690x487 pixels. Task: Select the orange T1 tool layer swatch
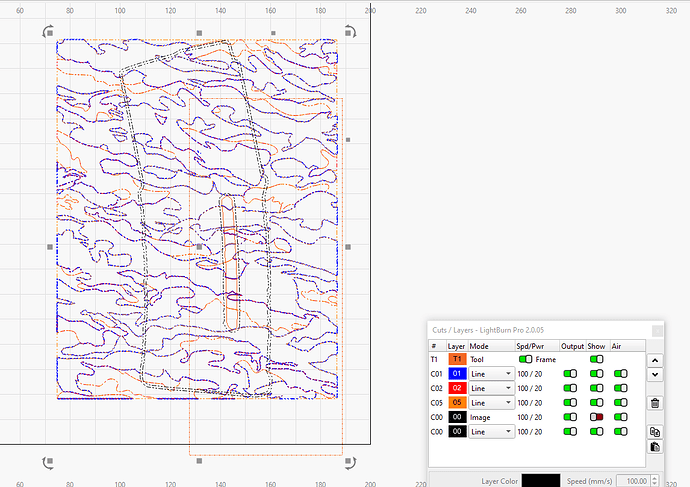(457, 359)
